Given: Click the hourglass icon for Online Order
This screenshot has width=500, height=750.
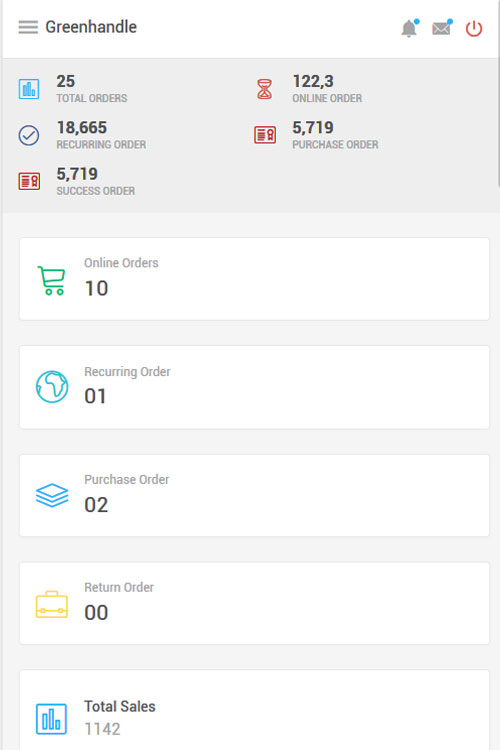Looking at the screenshot, I should pos(265,89).
